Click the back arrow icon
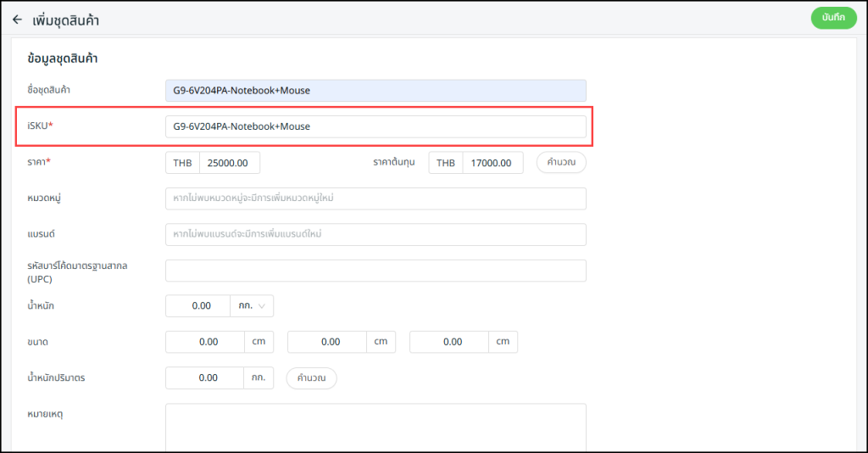This screenshot has height=453, width=868. click(17, 20)
